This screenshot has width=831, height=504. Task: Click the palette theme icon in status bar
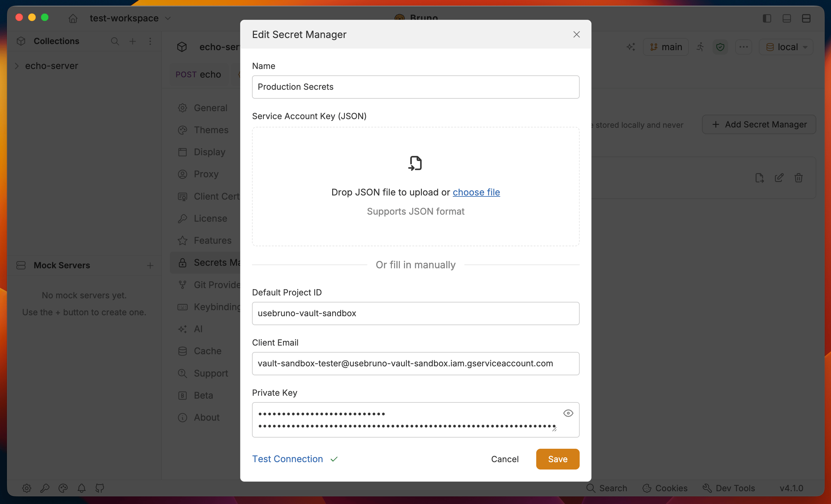(63, 488)
